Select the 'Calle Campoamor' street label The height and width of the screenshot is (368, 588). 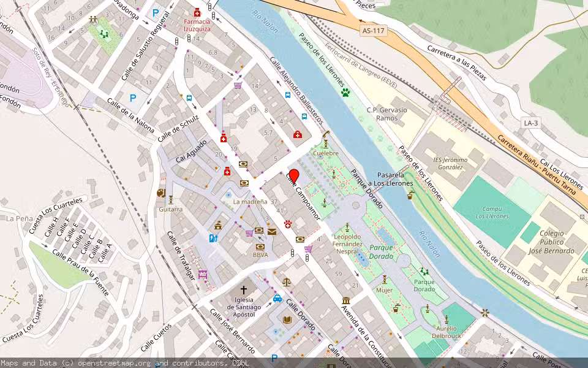[x=304, y=196]
